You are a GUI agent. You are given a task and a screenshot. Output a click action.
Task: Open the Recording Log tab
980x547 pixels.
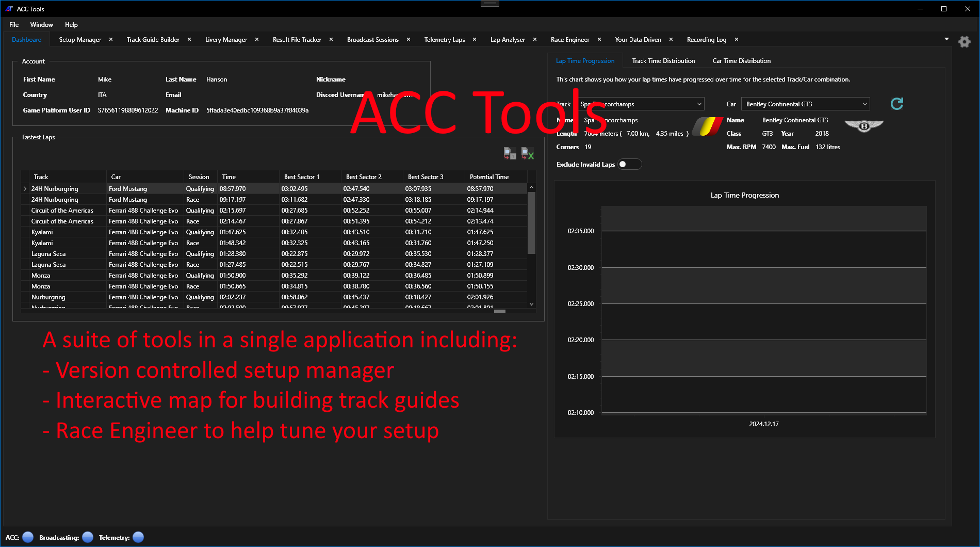(x=707, y=39)
